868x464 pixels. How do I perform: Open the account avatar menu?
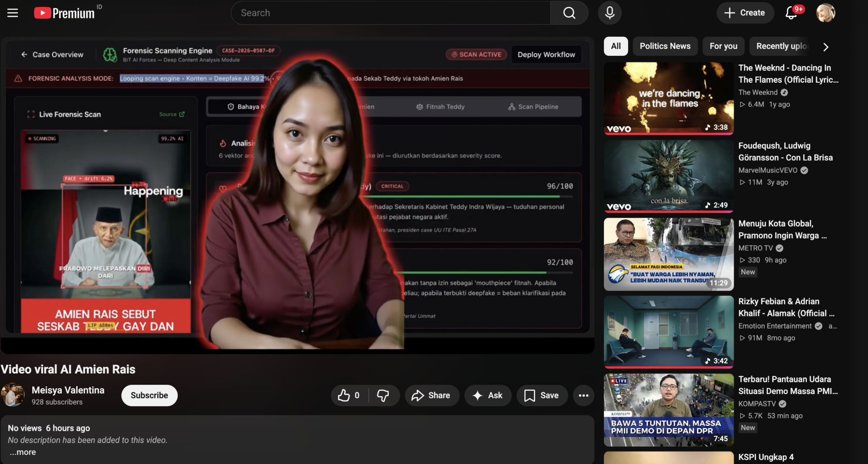[825, 13]
